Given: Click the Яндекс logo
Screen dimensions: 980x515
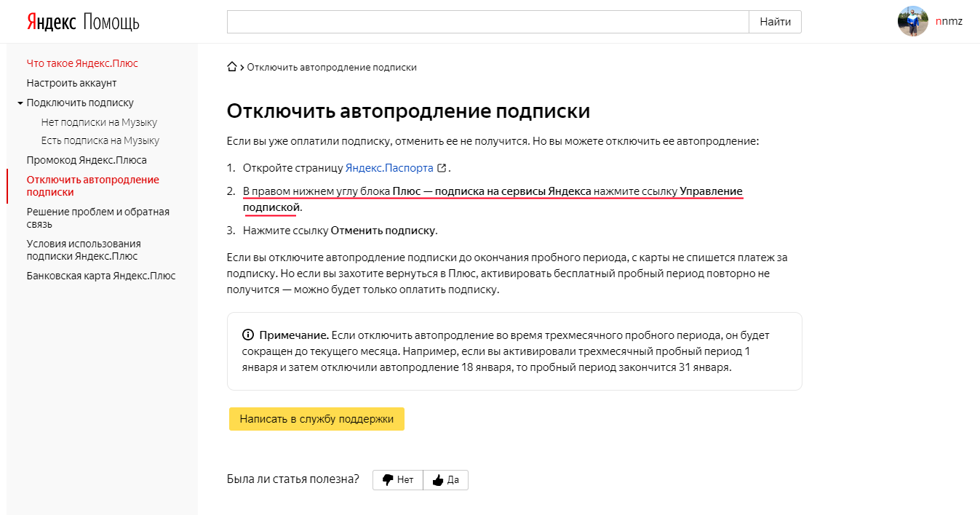Looking at the screenshot, I should [52, 22].
